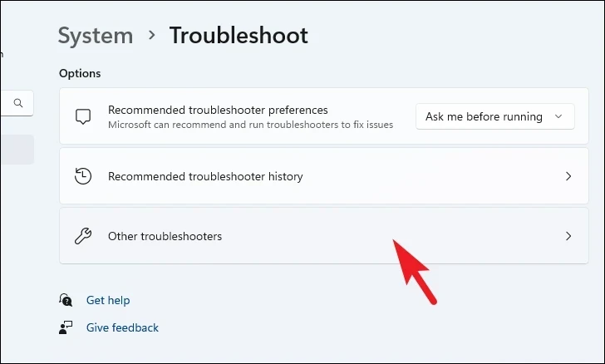
Task: Click the breadcrumb arrow between System and Troubleshoot
Action: [x=151, y=35]
